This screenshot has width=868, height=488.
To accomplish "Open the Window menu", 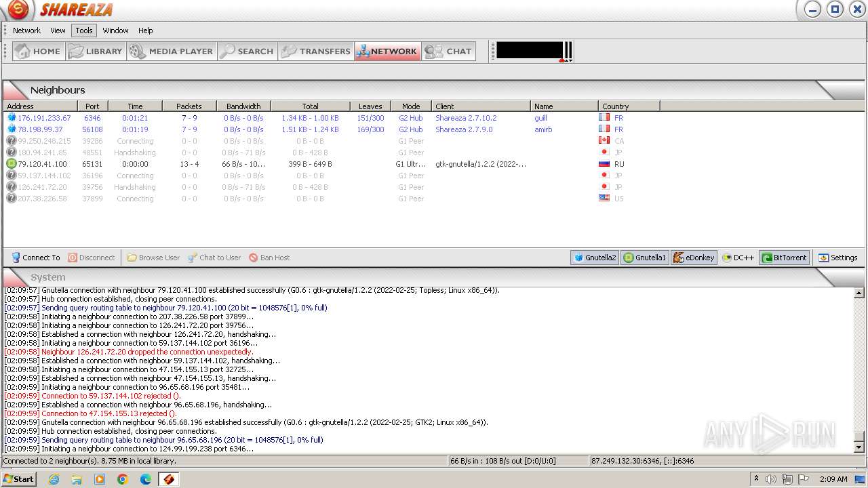I will pos(115,30).
